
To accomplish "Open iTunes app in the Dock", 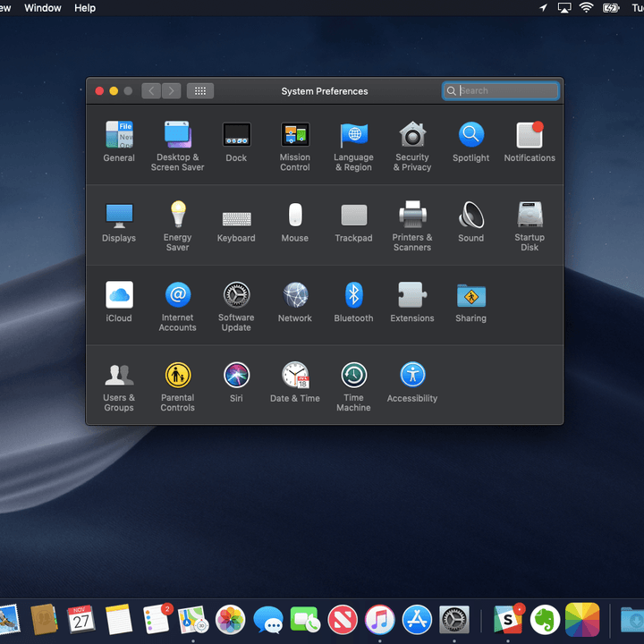I will click(x=380, y=619).
